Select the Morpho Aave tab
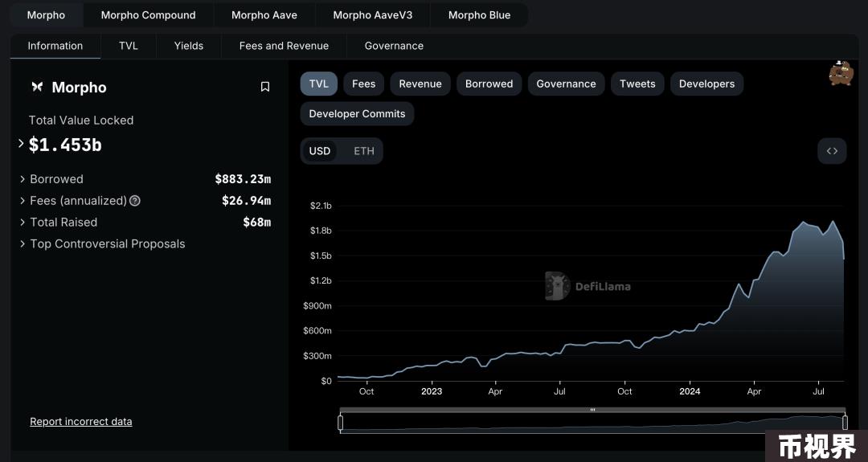868x462 pixels. tap(264, 15)
